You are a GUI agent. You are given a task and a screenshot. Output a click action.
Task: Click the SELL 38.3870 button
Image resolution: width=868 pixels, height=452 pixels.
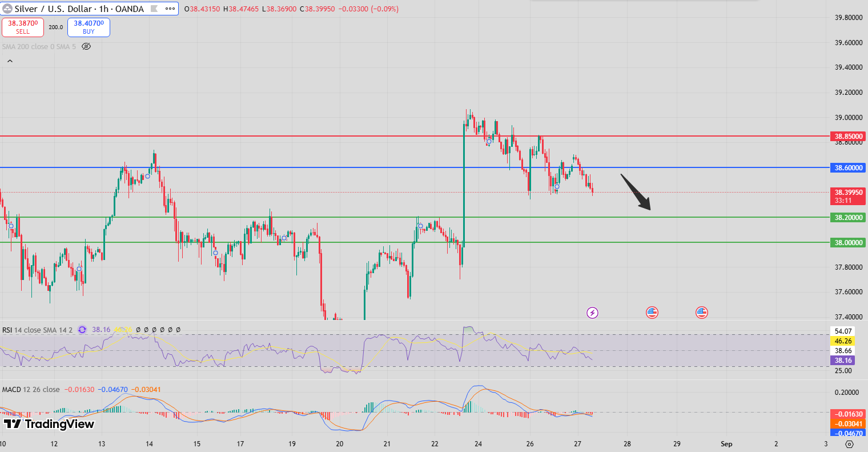(x=23, y=27)
